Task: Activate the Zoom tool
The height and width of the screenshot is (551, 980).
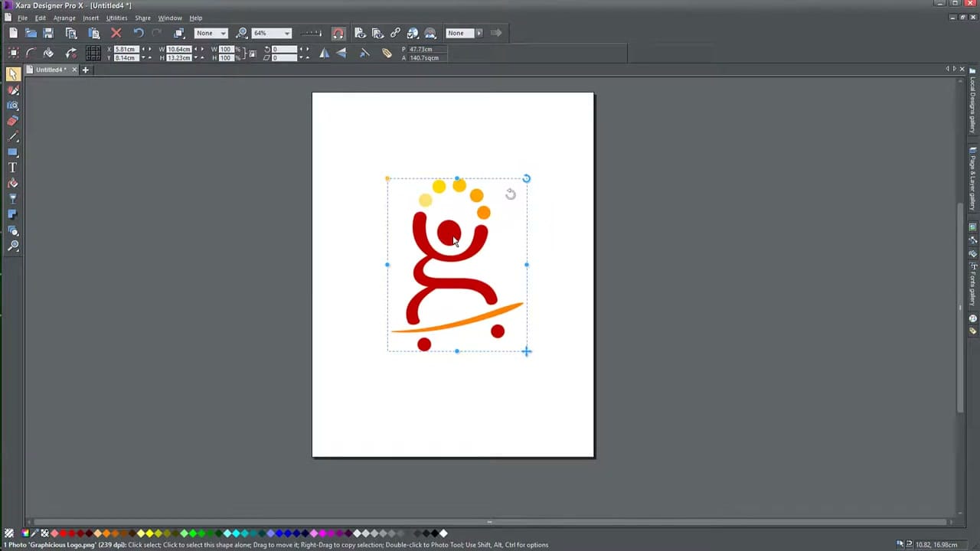Action: pyautogui.click(x=13, y=245)
